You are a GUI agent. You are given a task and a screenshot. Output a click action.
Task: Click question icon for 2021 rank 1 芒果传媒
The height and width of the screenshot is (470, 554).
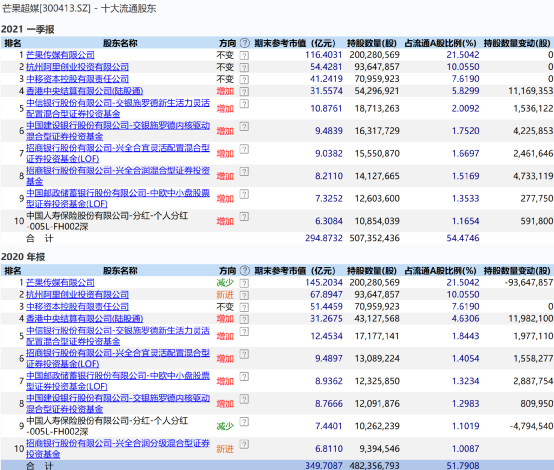(x=244, y=55)
